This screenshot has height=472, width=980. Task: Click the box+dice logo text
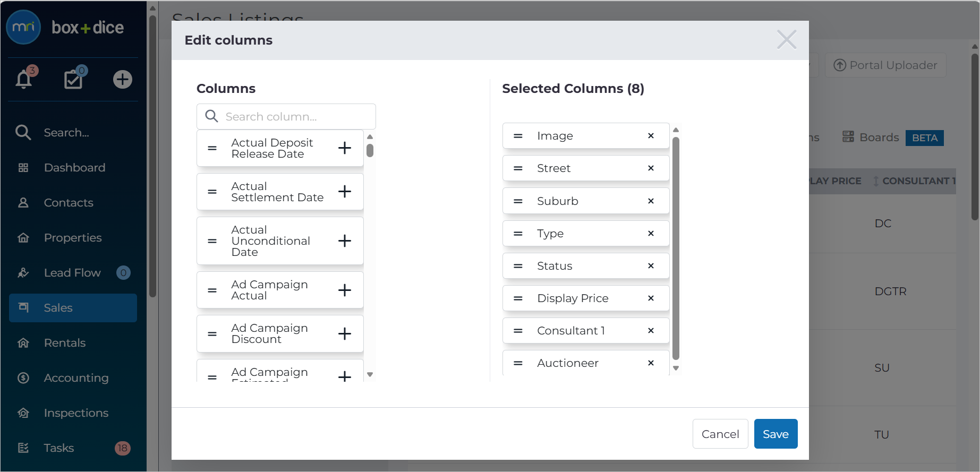88,28
